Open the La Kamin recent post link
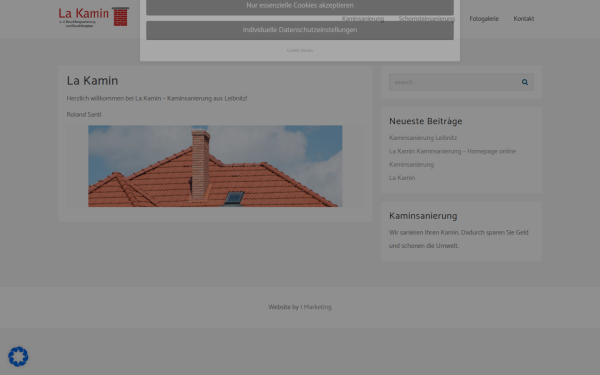600x375 pixels. (402, 178)
